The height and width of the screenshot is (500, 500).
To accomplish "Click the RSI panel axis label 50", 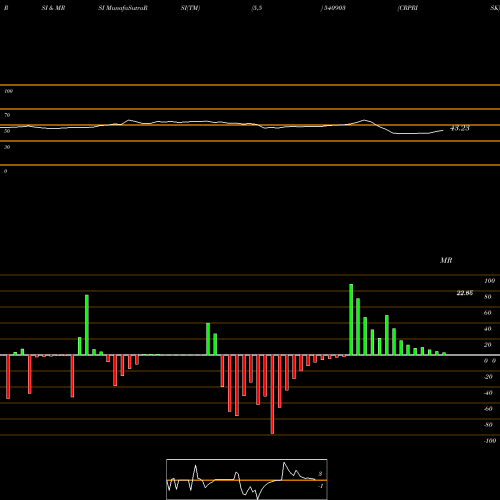I will tap(7, 131).
